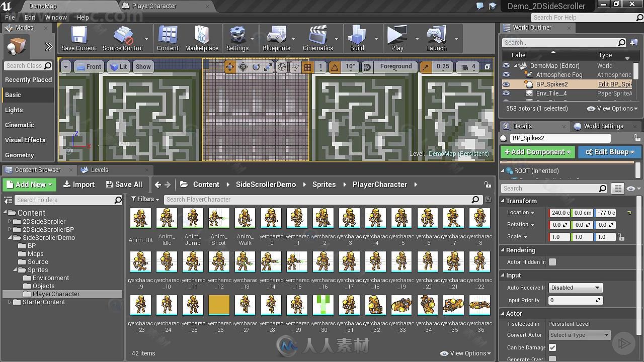Open the Cinematics toolbar icon
644x362 pixels.
coord(317,39)
